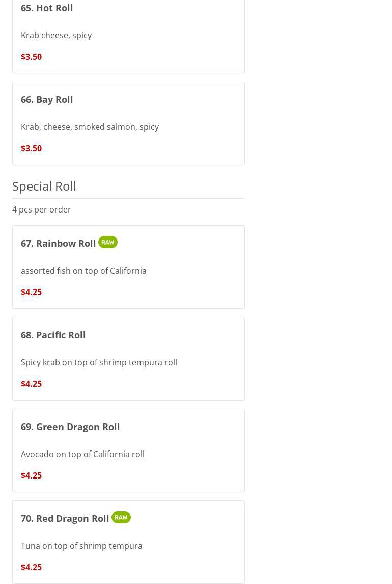Click the Special Roll section heading
Viewport: 392px width, 584px height.
coord(44,186)
